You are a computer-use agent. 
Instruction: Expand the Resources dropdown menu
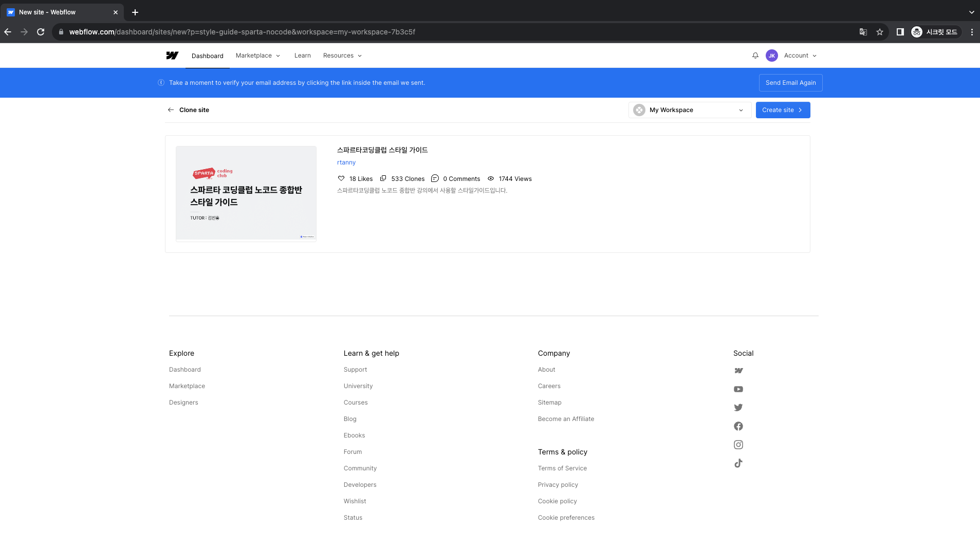[x=342, y=56]
